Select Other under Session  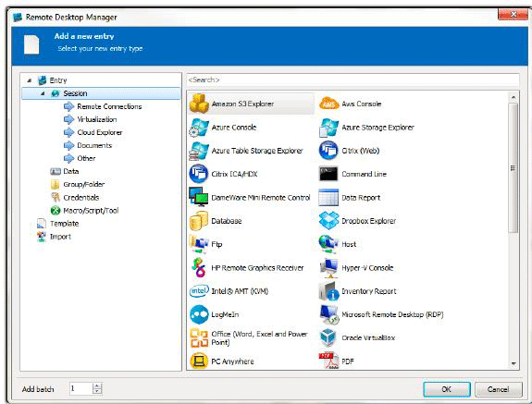click(86, 158)
